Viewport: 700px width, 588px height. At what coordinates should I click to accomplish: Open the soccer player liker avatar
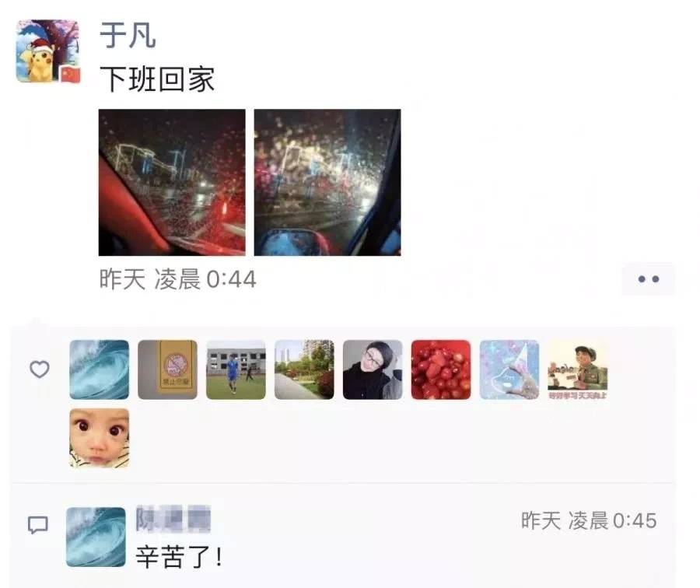click(236, 369)
